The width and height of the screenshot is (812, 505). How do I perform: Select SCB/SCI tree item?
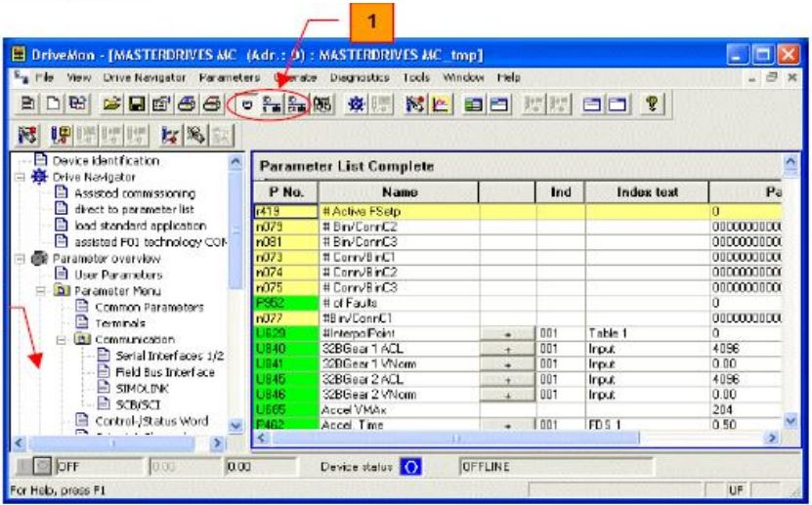138,404
